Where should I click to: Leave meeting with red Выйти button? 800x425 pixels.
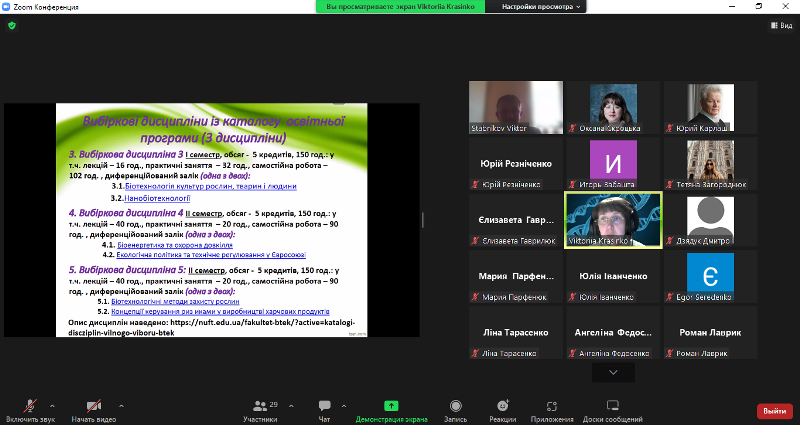tap(774, 411)
